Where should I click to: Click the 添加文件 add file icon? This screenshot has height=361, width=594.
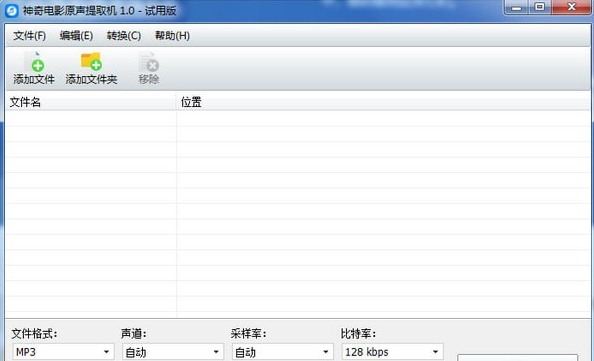(x=34, y=61)
